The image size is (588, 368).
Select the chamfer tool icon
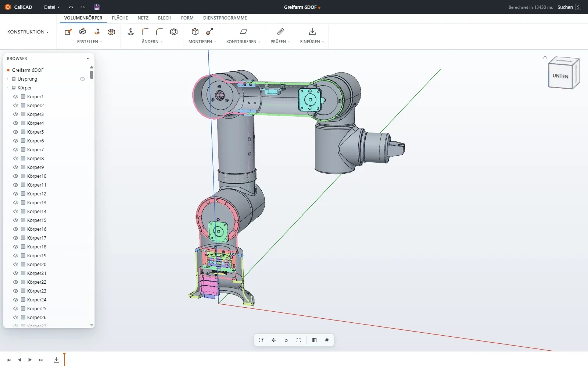(159, 32)
